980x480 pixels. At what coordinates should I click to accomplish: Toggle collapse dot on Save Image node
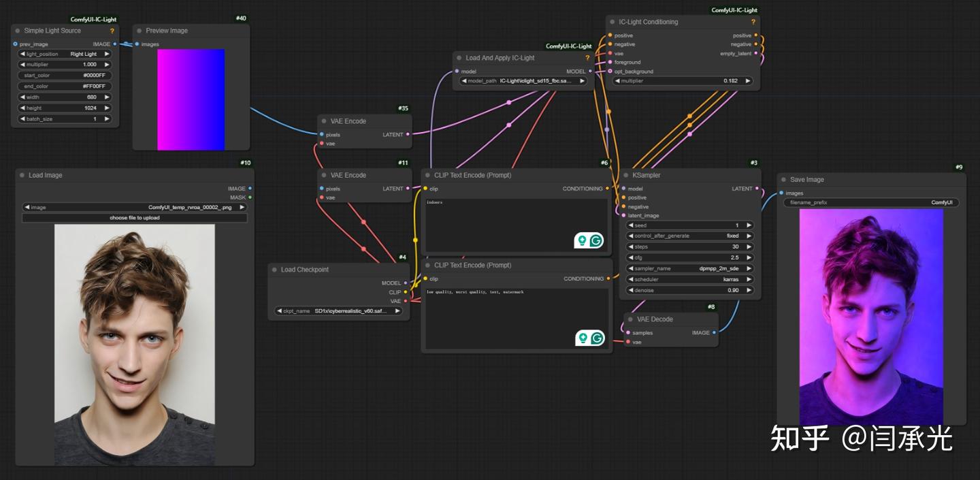pos(784,180)
